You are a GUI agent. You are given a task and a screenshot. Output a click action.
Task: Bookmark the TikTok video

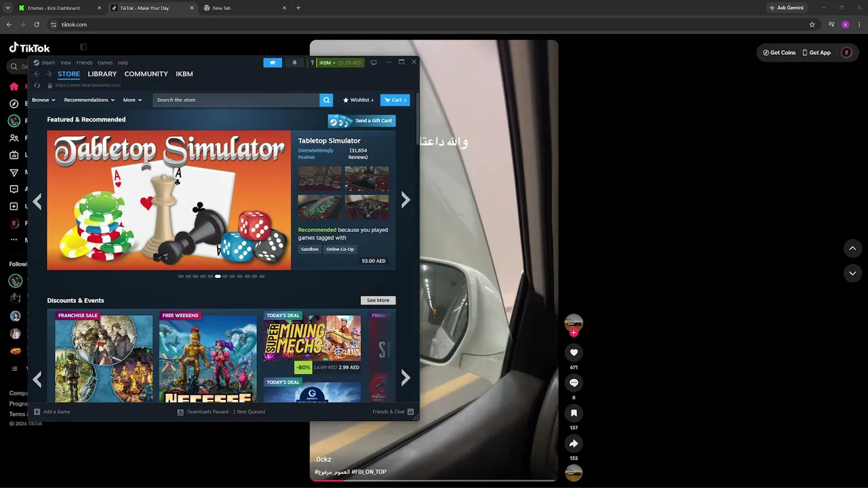pyautogui.click(x=574, y=413)
